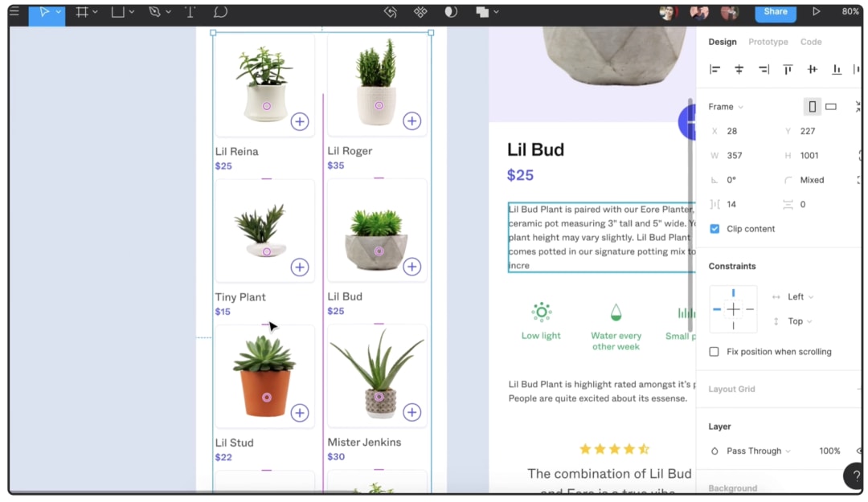Image resolution: width=868 pixels, height=502 pixels.
Task: Click the plus icon on Tiny Plant card
Action: [300, 267]
